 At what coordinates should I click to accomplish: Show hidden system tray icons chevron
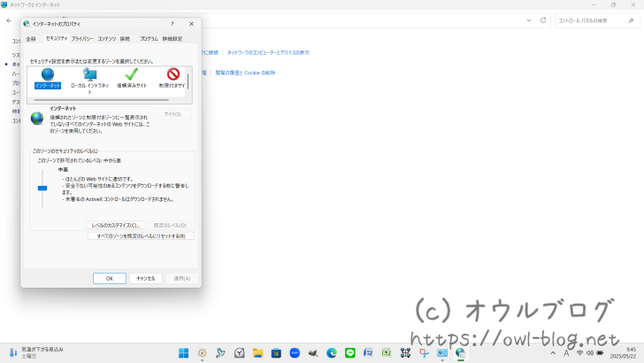pyautogui.click(x=552, y=352)
